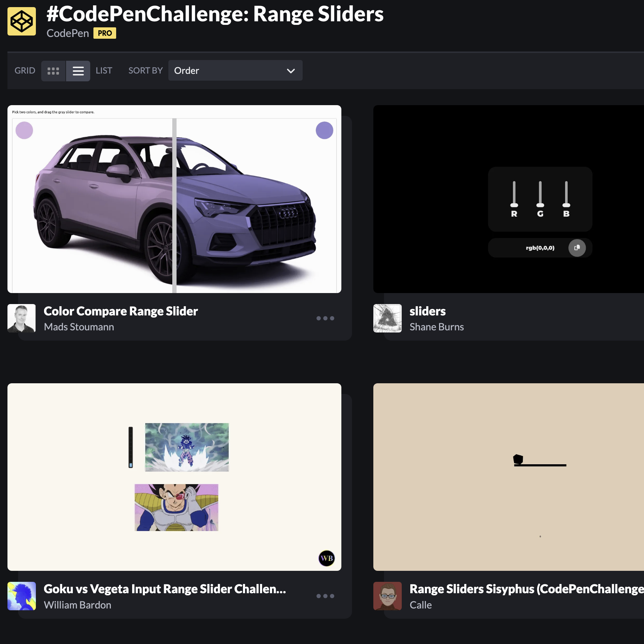
Task: Click the LIST label
Action: (104, 71)
